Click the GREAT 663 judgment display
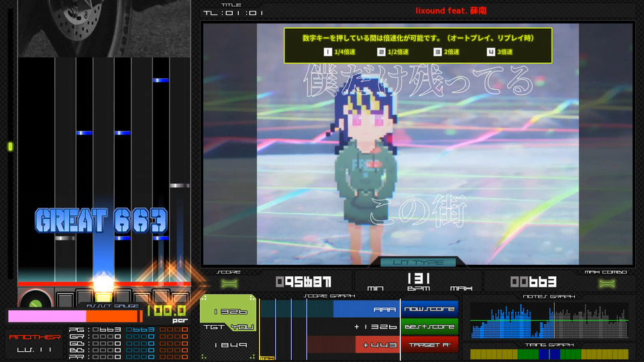This screenshot has height=362, width=644. tap(101, 221)
